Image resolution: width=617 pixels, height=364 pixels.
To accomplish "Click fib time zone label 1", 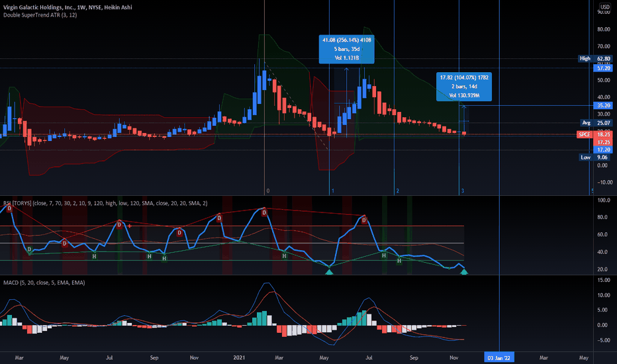I will [x=332, y=191].
